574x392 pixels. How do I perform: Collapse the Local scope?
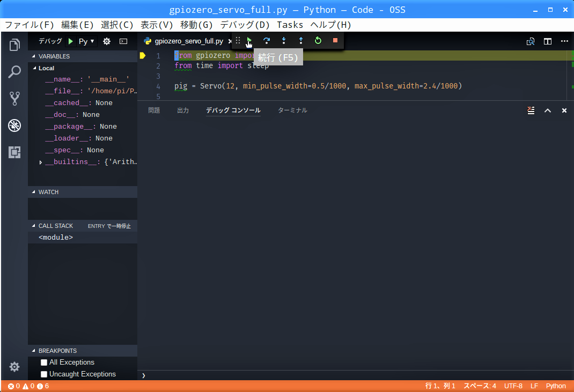(x=83, y=68)
